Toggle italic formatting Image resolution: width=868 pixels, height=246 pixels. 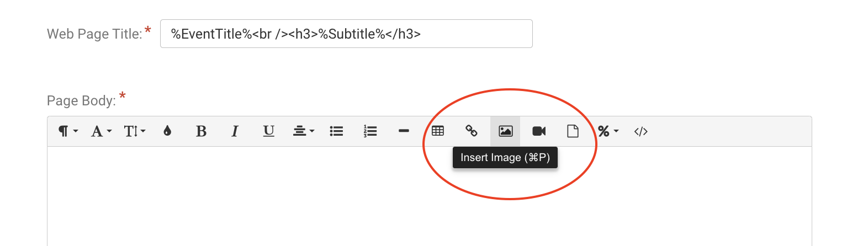[235, 131]
